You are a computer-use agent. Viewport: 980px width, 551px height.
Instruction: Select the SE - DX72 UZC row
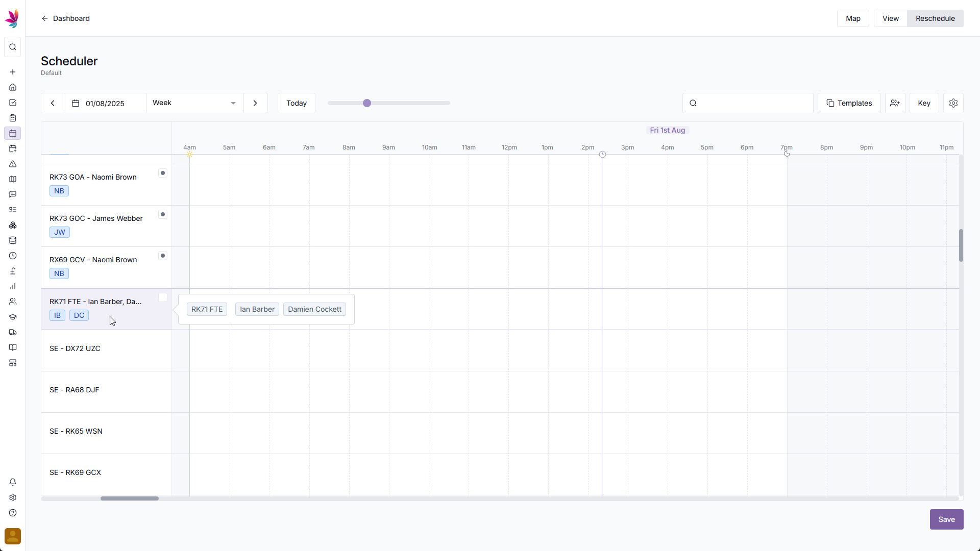[106, 350]
